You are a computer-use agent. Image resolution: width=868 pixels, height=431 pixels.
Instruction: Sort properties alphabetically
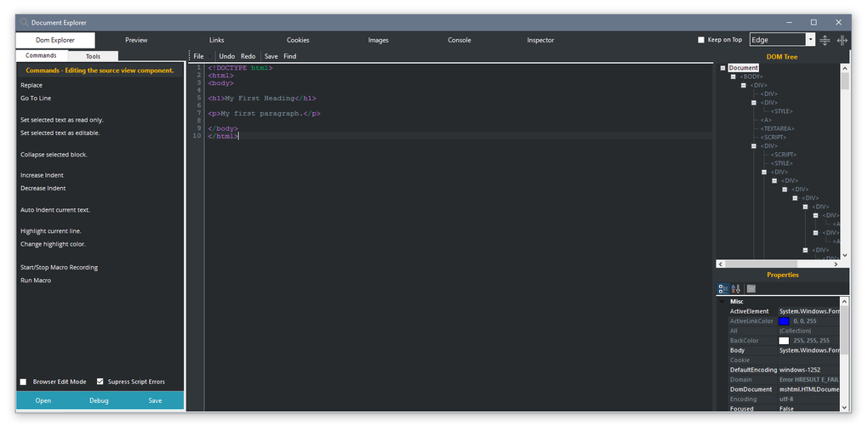(736, 289)
